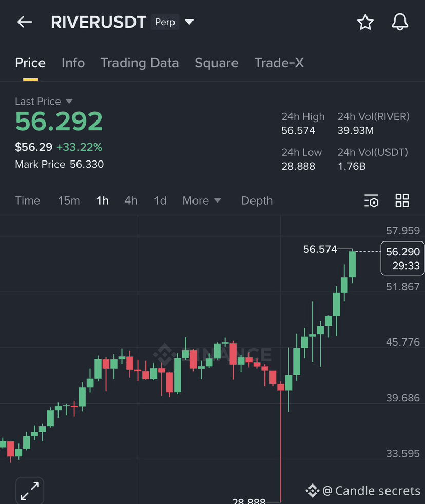Open price alerts with bell icon
Screen dimensions: 425x504
click(x=400, y=22)
